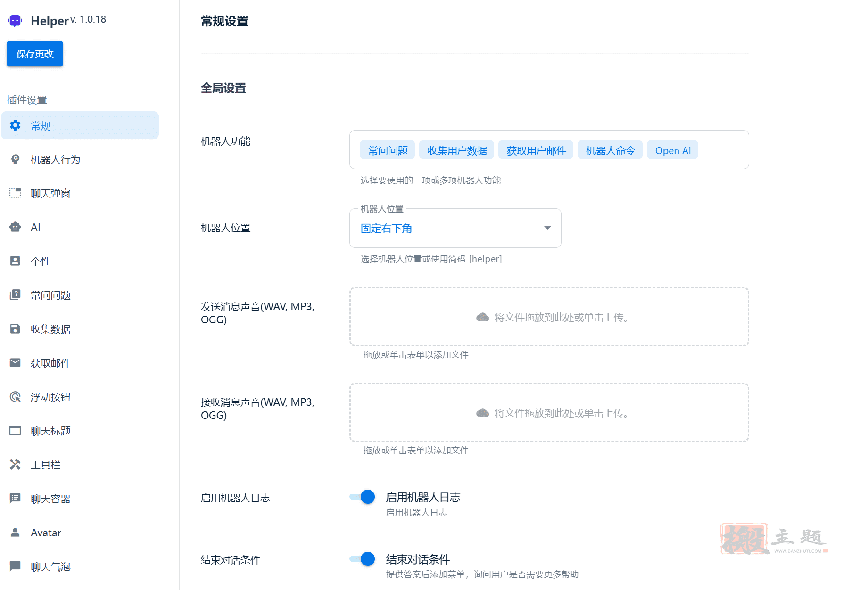This screenshot has width=868, height=590.
Task: Switch to 聊天标题 settings
Action: [x=80, y=431]
